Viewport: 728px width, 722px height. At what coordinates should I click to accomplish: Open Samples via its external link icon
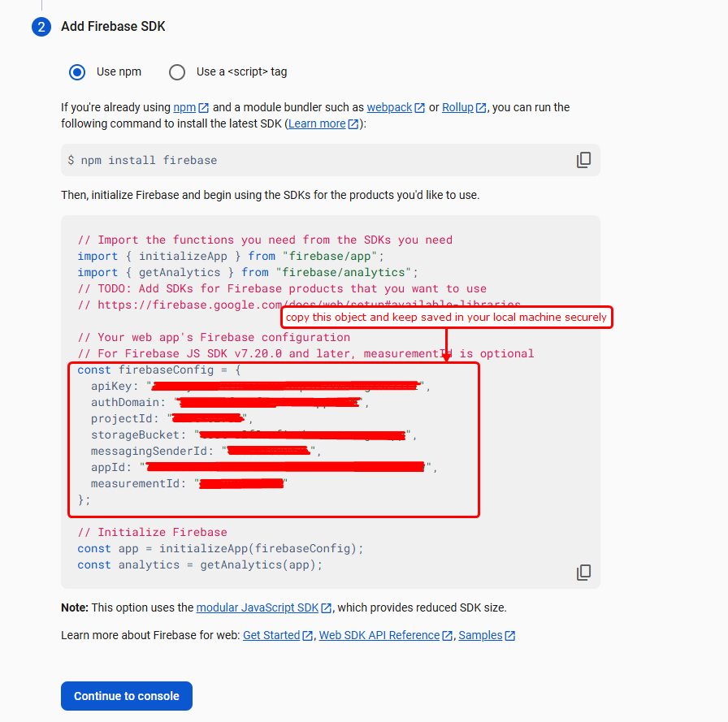512,635
